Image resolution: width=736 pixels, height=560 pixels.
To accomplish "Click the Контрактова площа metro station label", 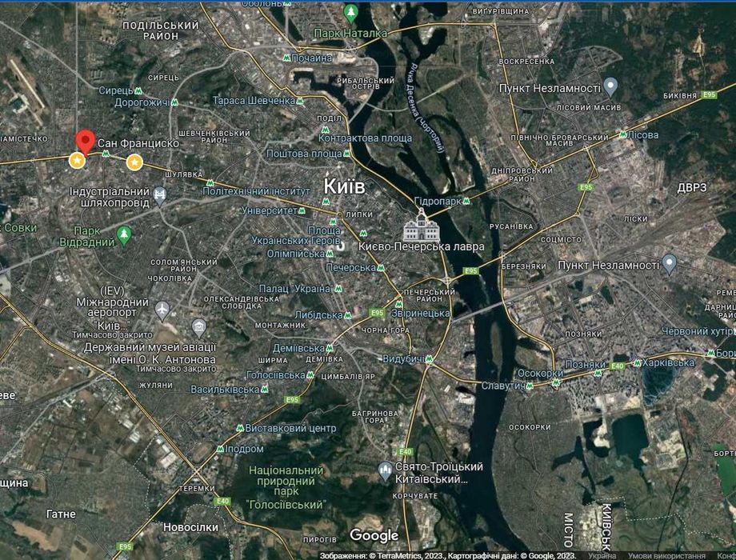I will (365, 138).
